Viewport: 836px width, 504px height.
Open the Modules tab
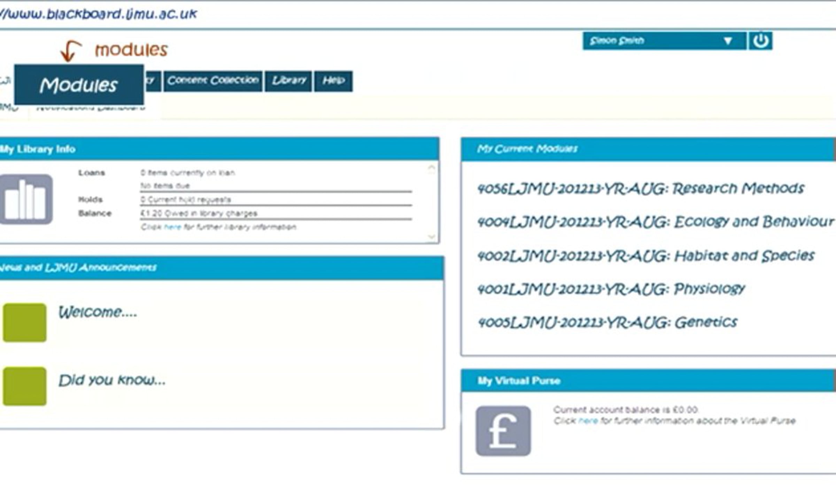(x=79, y=85)
